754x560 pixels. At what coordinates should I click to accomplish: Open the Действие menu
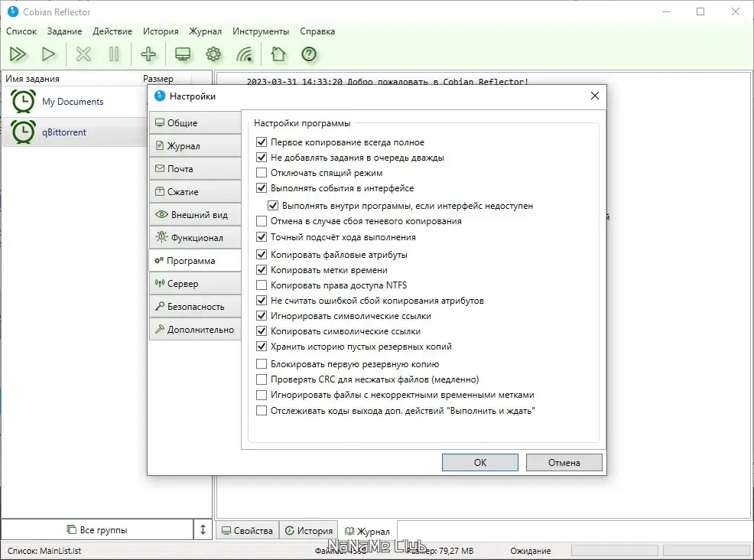coord(112,31)
